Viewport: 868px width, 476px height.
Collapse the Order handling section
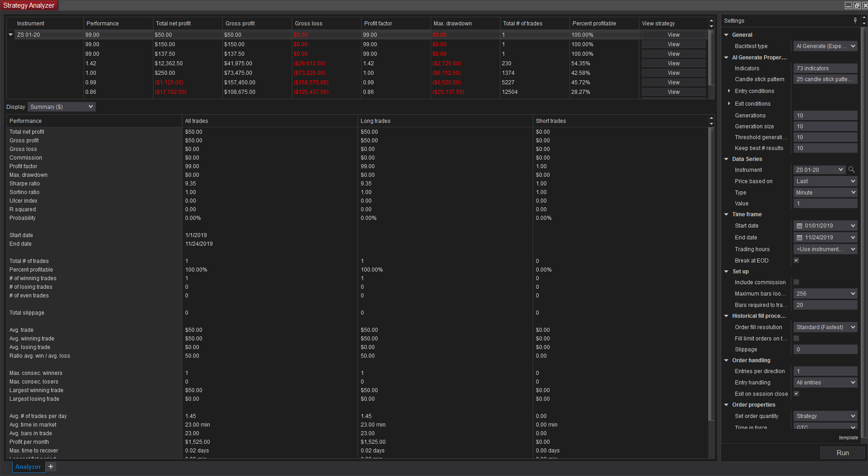(726, 360)
